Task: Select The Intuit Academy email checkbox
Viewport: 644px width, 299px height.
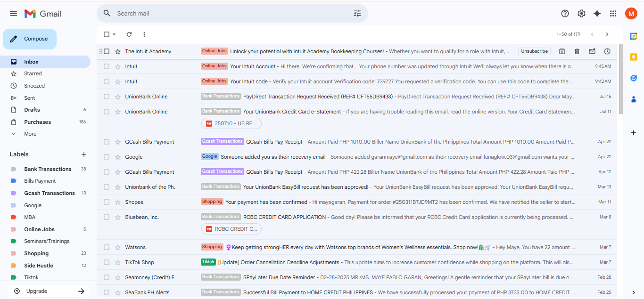Action: (107, 51)
